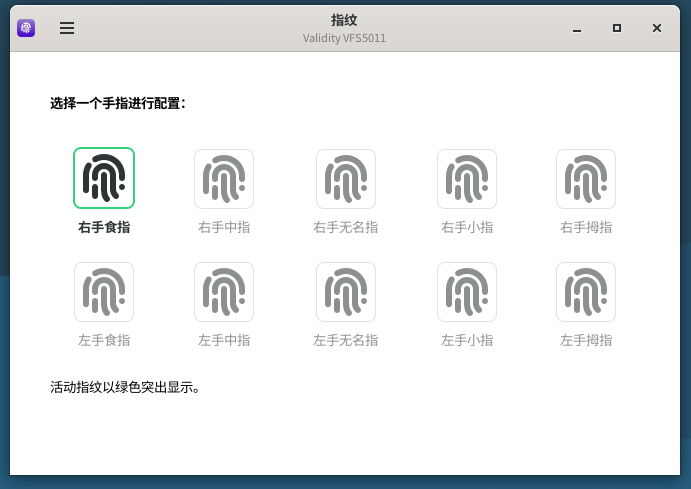The image size is (691, 489).
Task: Click the Validity VFS5011 device subtitle
Action: point(344,38)
